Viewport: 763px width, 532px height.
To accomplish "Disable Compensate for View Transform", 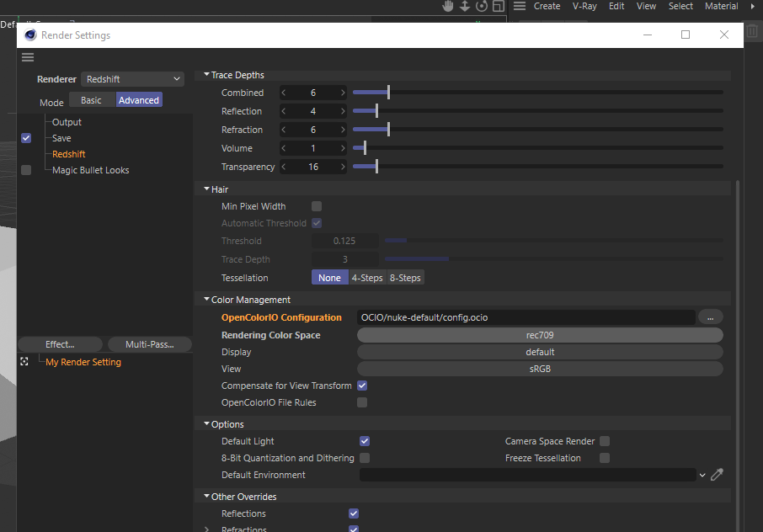I will coord(362,386).
